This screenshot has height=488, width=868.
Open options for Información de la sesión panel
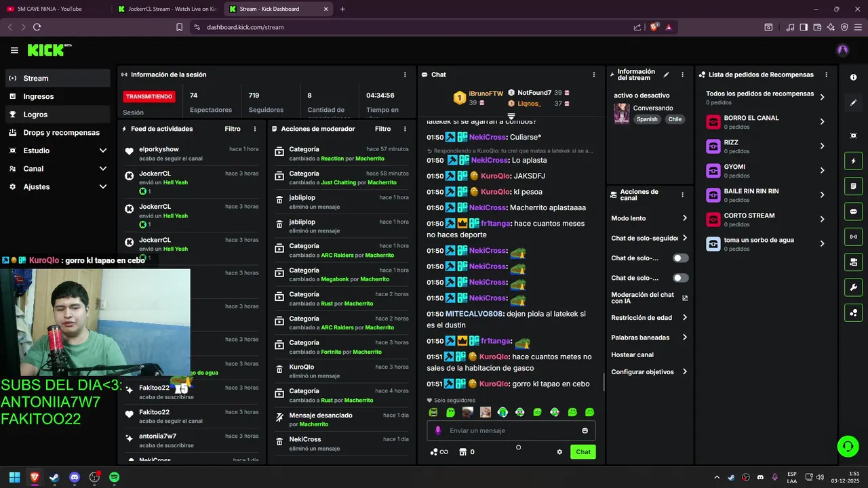(x=405, y=75)
